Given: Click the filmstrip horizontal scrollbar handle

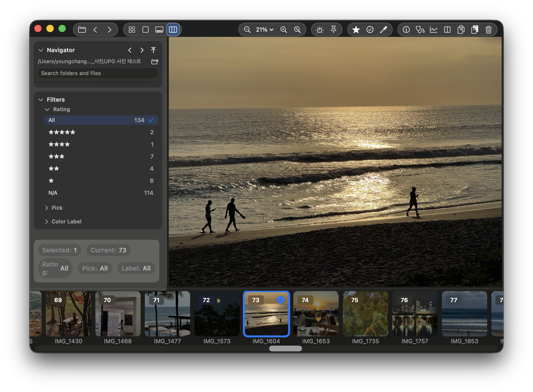Looking at the screenshot, I should pyautogui.click(x=285, y=349).
